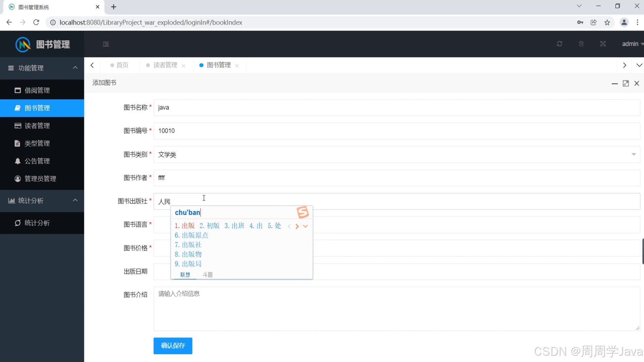The image size is (644, 362).
Task: Click the 确认保存 button
Action: (x=172, y=346)
